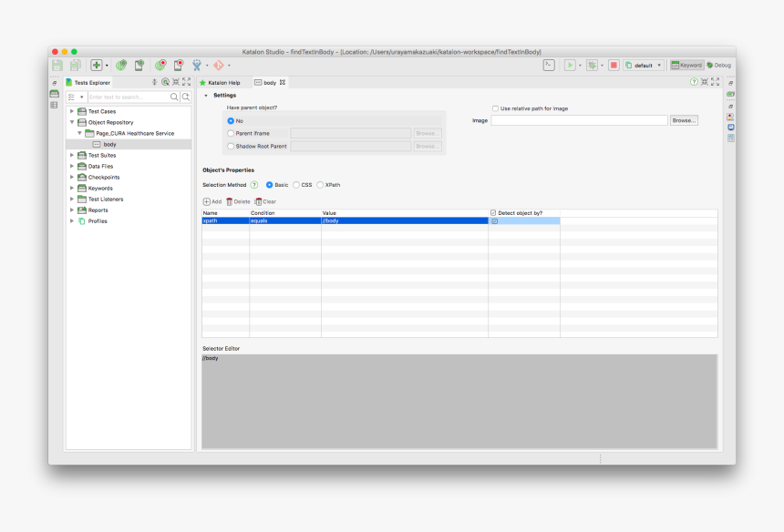This screenshot has width=784, height=532.
Task: Select the XPath selection method
Action: point(320,185)
